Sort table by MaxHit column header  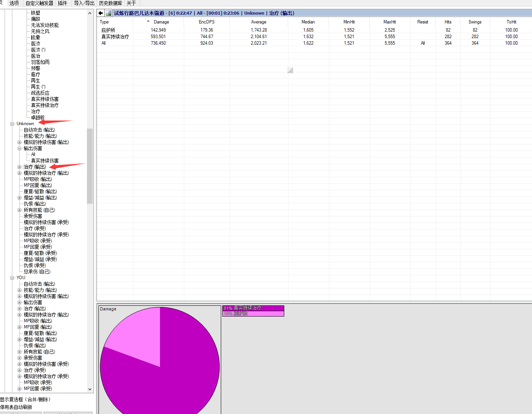point(390,22)
